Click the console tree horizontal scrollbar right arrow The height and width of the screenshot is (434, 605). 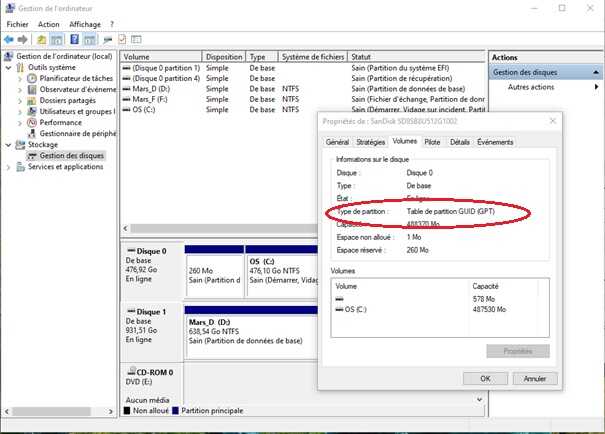point(110,411)
